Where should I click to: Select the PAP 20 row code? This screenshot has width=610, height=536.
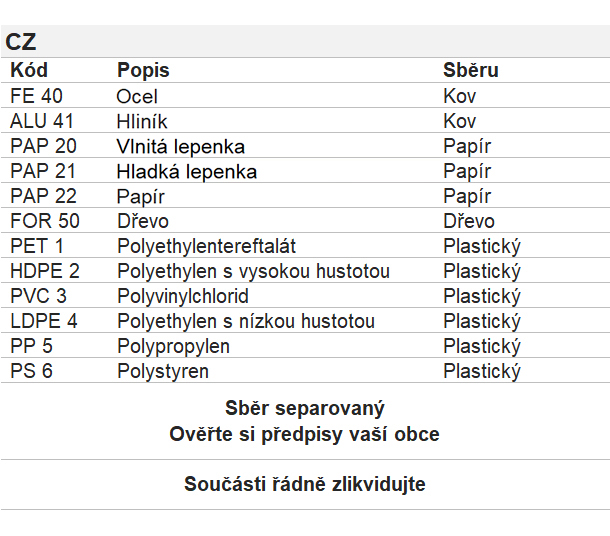click(x=43, y=146)
